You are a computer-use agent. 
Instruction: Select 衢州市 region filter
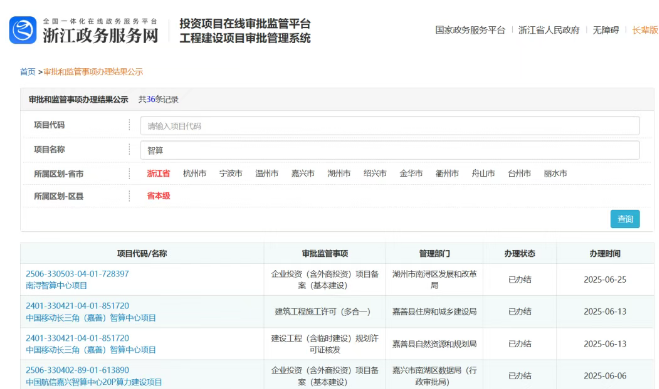tap(447, 173)
